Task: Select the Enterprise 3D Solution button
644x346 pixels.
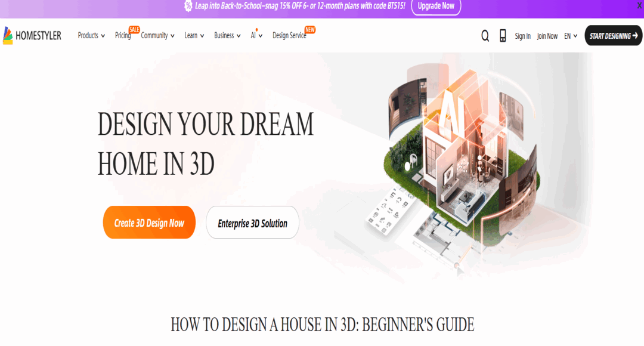Action: 252,223
